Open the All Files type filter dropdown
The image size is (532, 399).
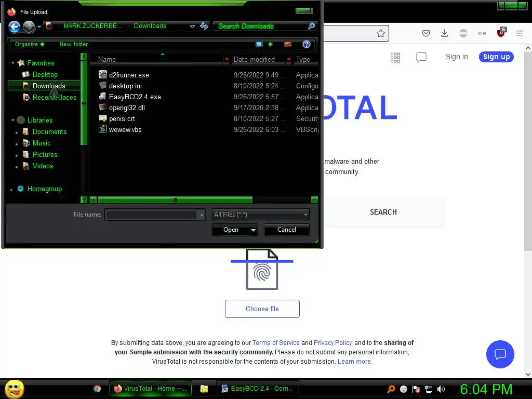tap(260, 215)
